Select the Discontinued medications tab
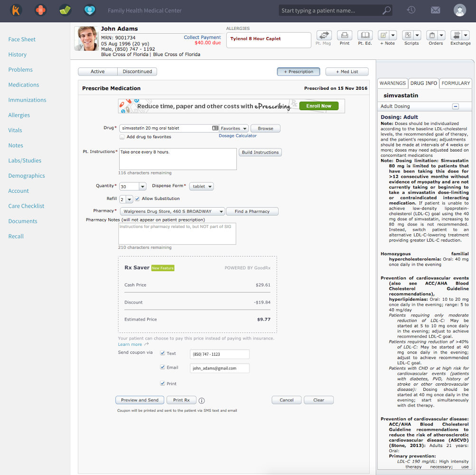 137,71
